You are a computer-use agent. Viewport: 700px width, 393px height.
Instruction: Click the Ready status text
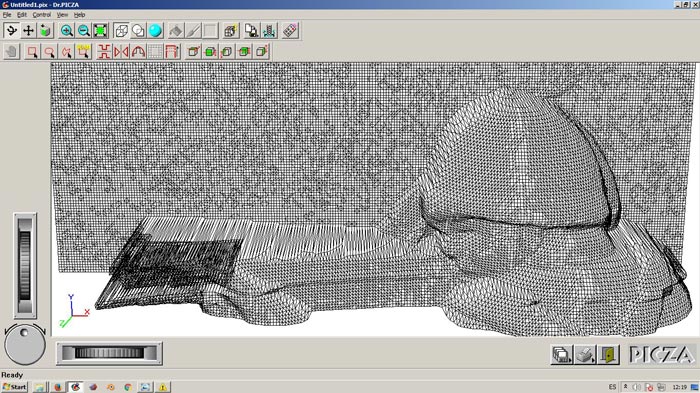[x=12, y=375]
